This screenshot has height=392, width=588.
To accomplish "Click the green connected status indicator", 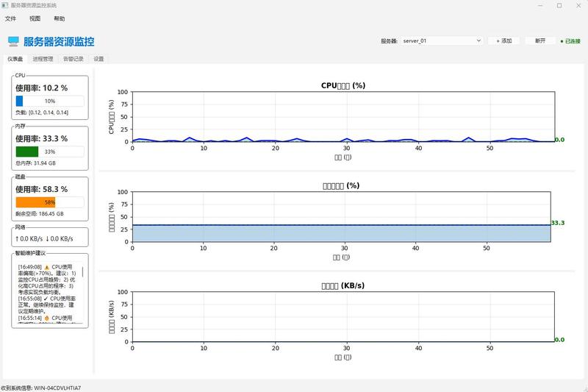I will [570, 41].
